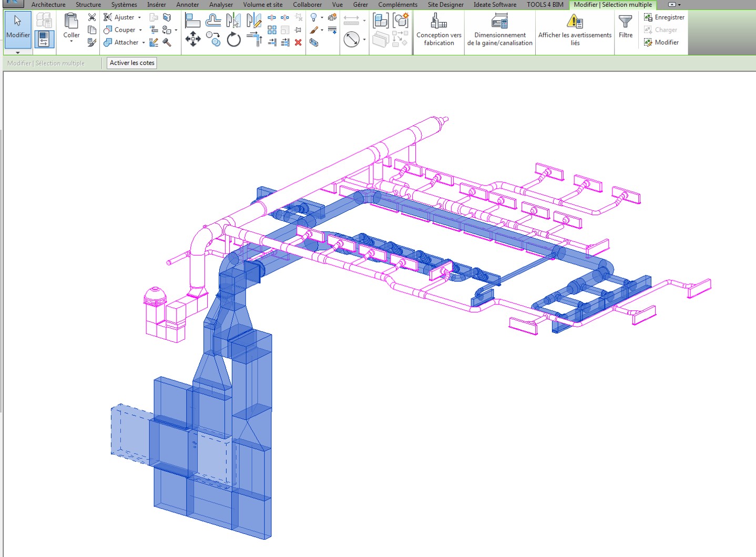Open the Annoter ribbon tab

tap(187, 5)
